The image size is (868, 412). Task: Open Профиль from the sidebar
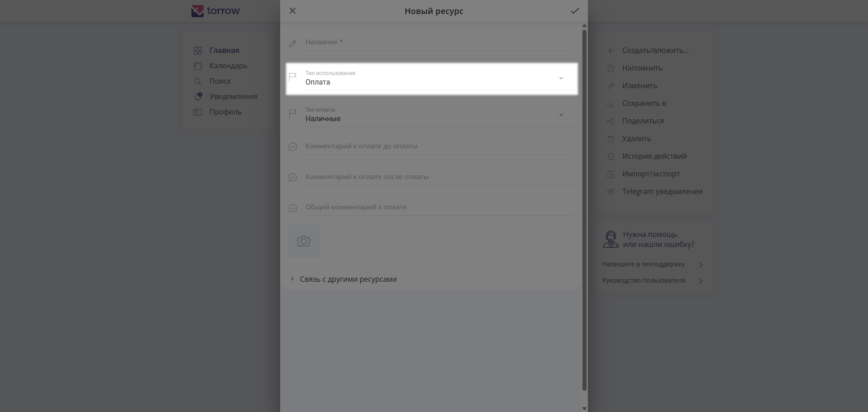pyautogui.click(x=225, y=112)
